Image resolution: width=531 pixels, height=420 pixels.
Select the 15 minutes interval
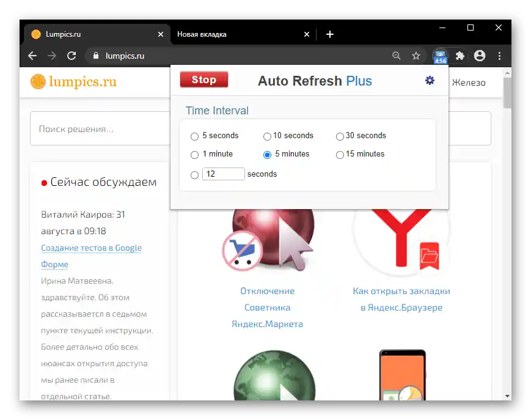[340, 155]
